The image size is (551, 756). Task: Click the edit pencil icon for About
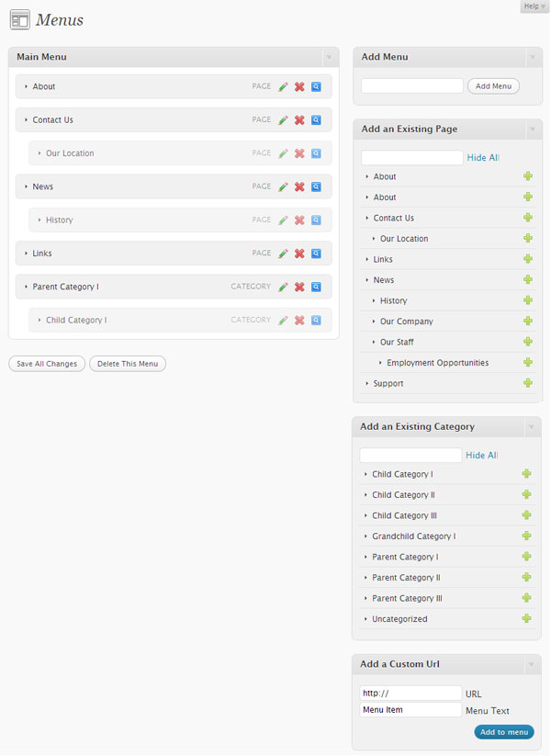pyautogui.click(x=284, y=86)
